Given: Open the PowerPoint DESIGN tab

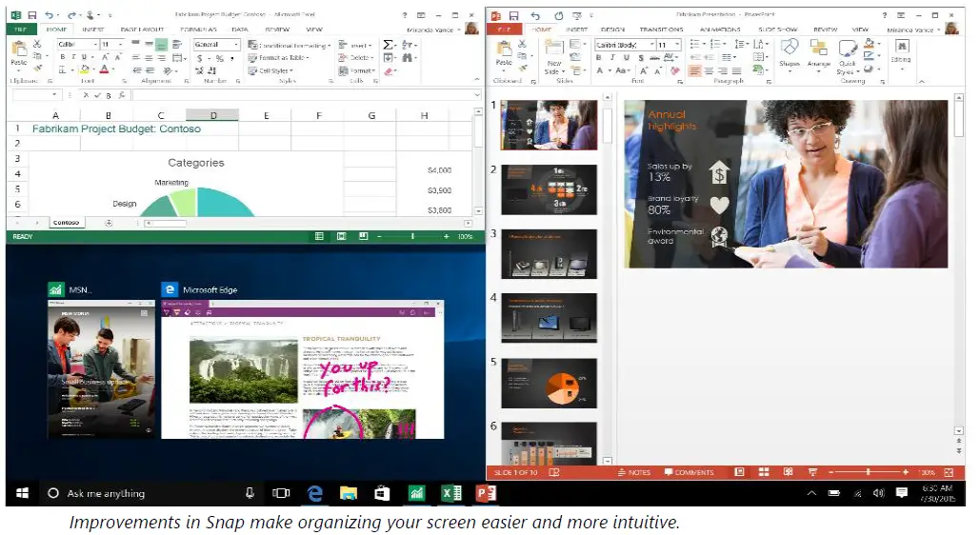Looking at the screenshot, I should click(612, 30).
